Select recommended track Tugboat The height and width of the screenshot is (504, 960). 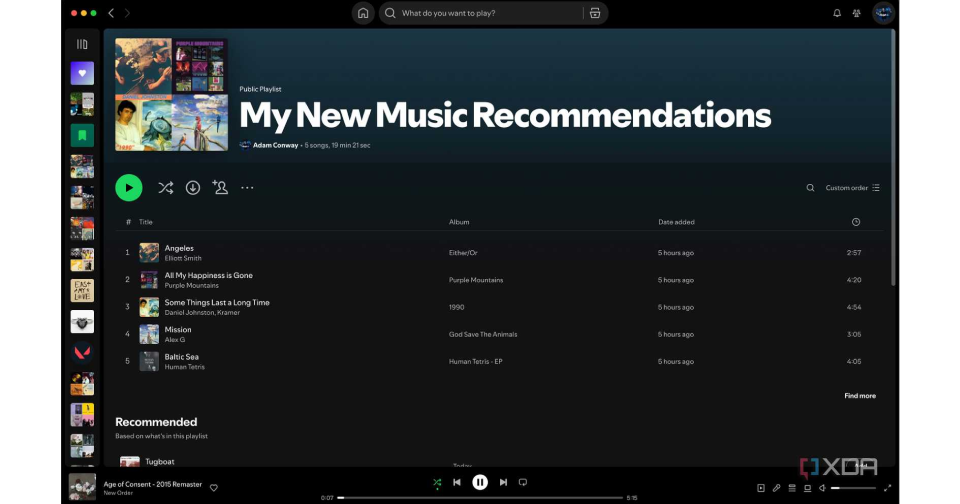[160, 462]
